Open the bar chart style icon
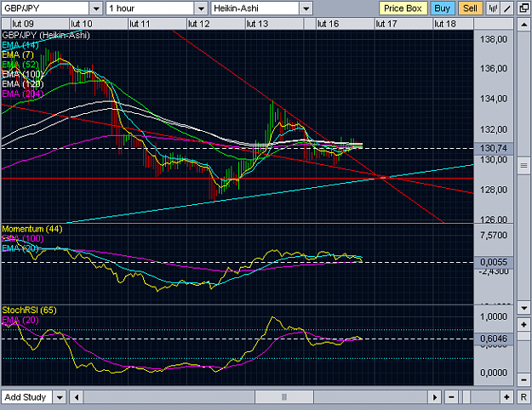 [x=493, y=9]
